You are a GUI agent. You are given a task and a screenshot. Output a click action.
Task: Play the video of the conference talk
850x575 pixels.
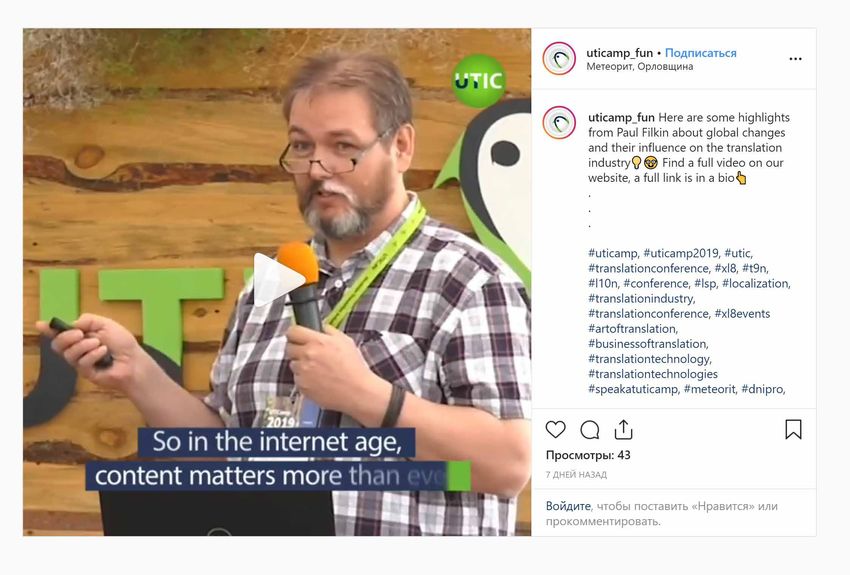[277, 281]
